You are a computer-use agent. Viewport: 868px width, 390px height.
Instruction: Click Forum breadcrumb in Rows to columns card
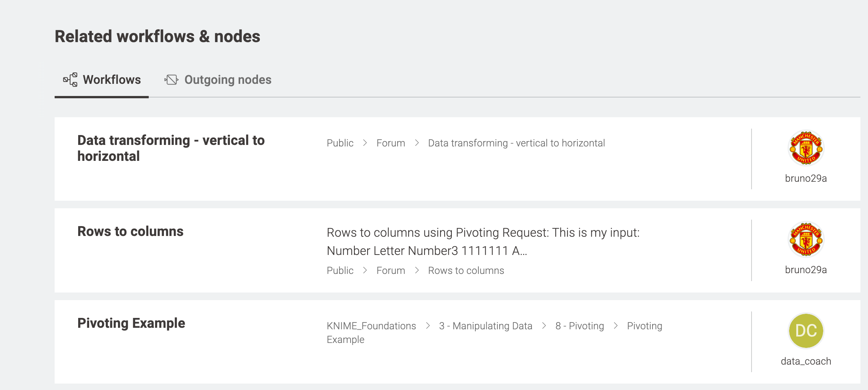(x=390, y=270)
